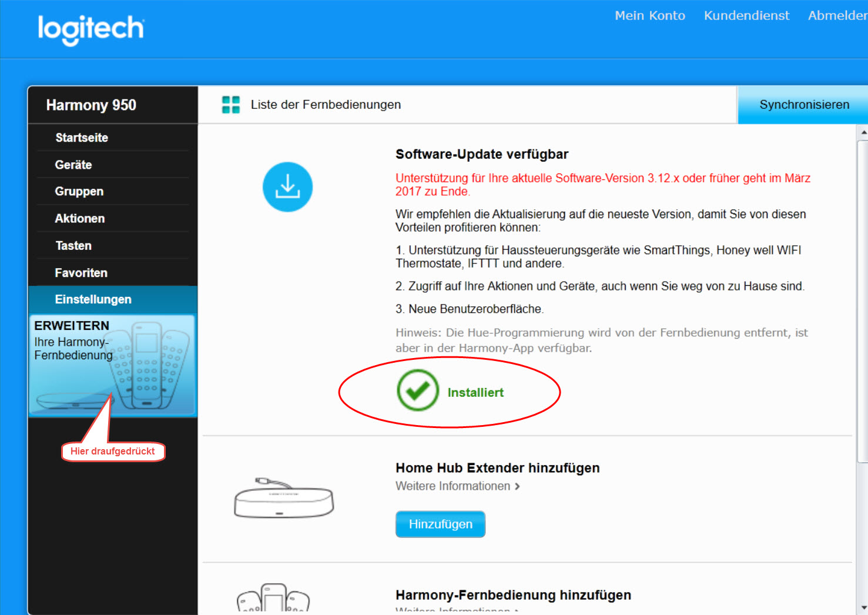Viewport: 868px width, 615px height.
Task: Open Weitere Informationen link for Home Hub
Action: [457, 486]
